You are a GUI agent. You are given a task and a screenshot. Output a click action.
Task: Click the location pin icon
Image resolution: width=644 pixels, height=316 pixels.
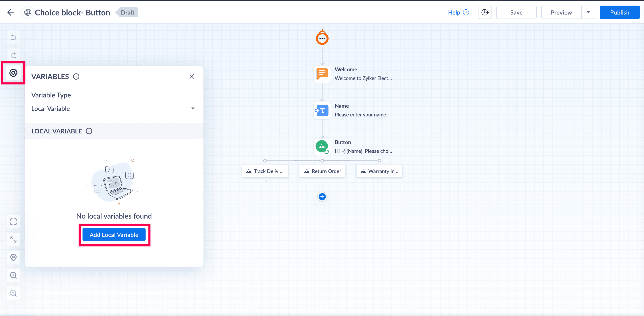(x=13, y=257)
